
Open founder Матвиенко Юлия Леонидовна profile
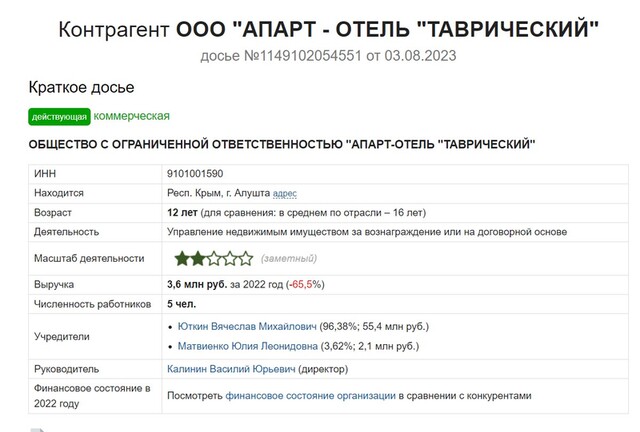click(x=246, y=346)
